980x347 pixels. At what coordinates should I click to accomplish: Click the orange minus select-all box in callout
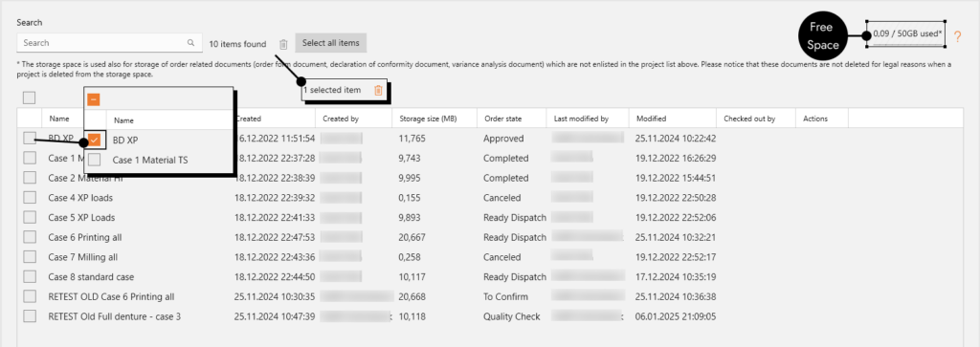(x=93, y=99)
